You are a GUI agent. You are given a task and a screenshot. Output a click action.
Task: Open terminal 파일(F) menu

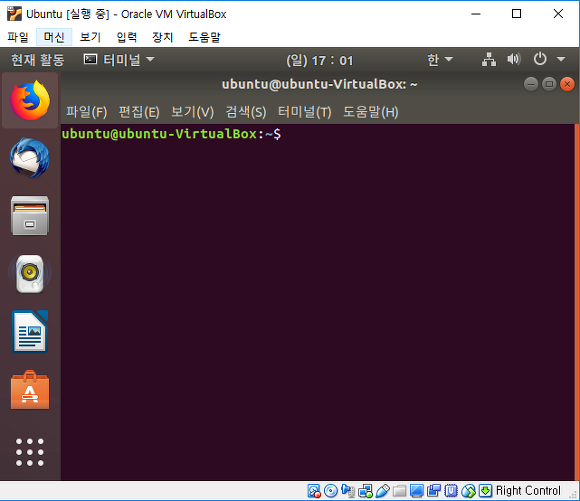[x=87, y=112]
